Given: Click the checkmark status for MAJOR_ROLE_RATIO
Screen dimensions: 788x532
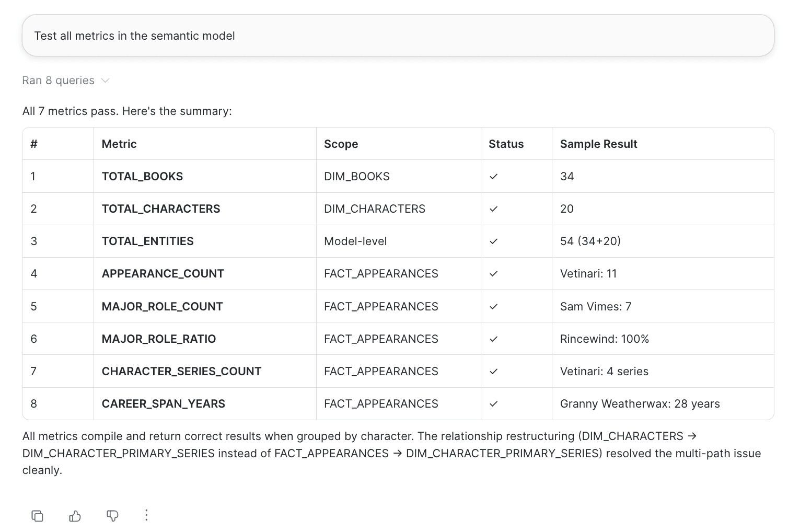Looking at the screenshot, I should pyautogui.click(x=493, y=339).
